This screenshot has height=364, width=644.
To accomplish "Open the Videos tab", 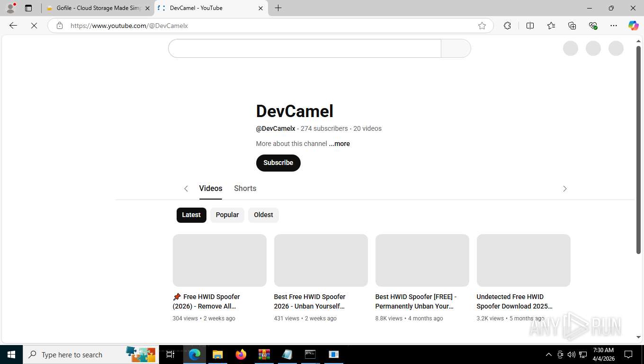I will point(211,188).
